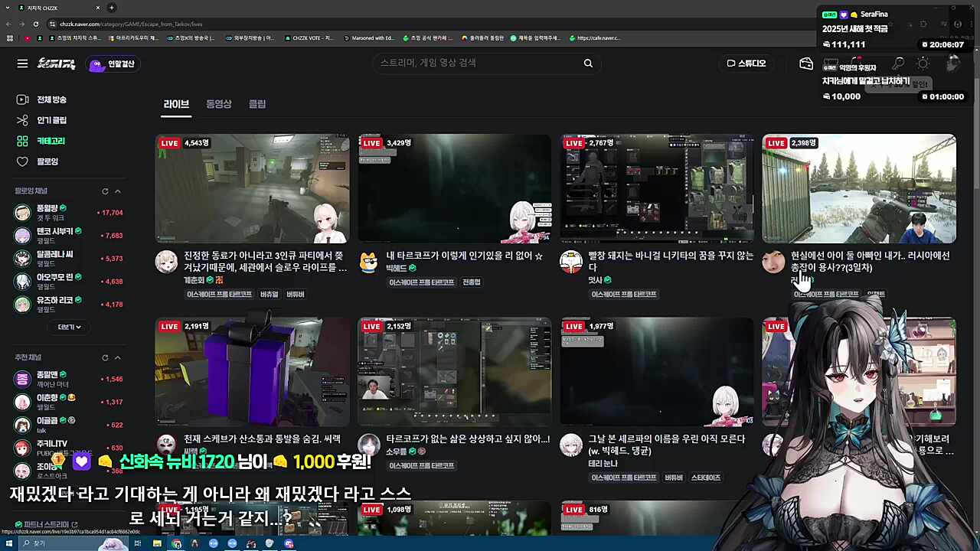Viewport: 980px width, 551px height.
Task: Open the live thumbnail with 1,977 viewers
Action: click(656, 372)
